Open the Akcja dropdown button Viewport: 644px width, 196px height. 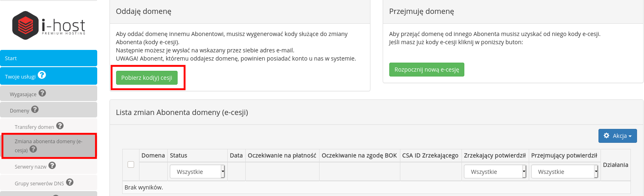point(617,136)
